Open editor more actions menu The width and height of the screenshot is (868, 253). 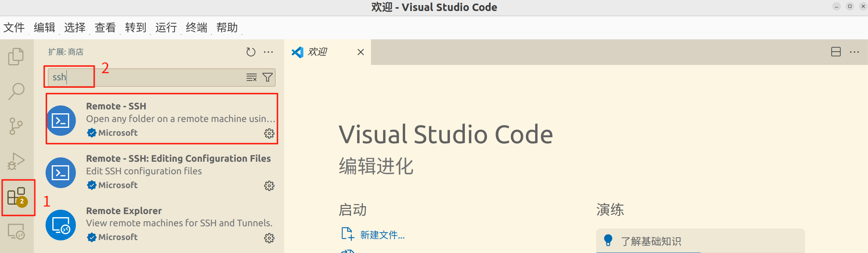coord(854,52)
